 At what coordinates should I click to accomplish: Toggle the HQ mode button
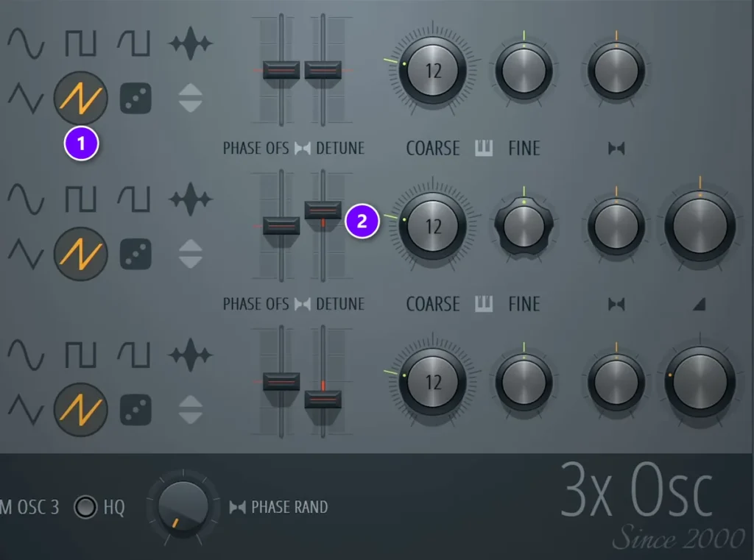coord(85,507)
